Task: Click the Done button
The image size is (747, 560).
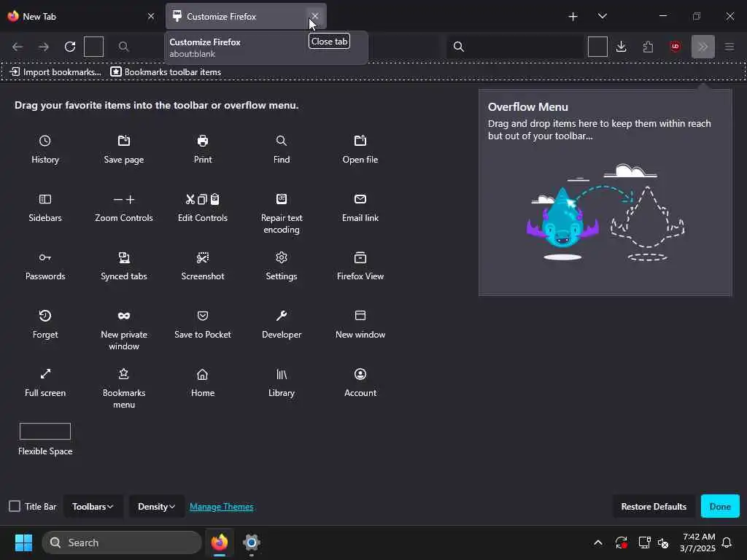Action: pyautogui.click(x=720, y=506)
